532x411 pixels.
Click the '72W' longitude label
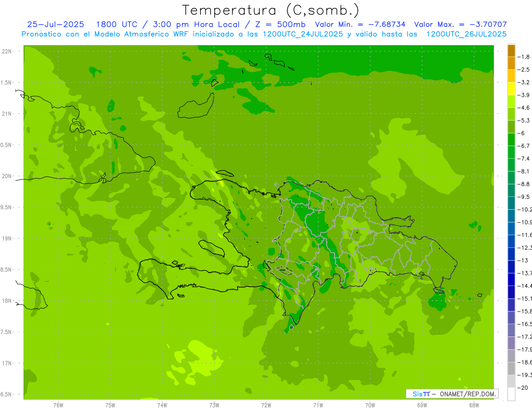pyautogui.click(x=266, y=405)
